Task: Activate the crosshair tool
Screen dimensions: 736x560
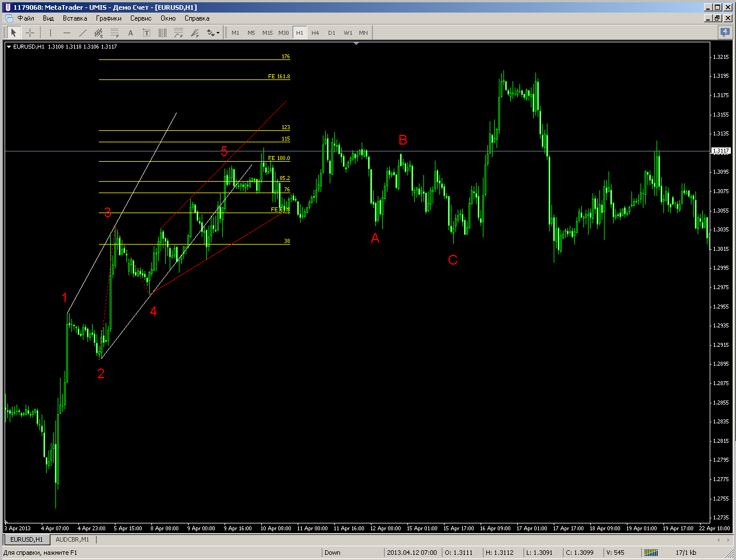Action: [30, 33]
